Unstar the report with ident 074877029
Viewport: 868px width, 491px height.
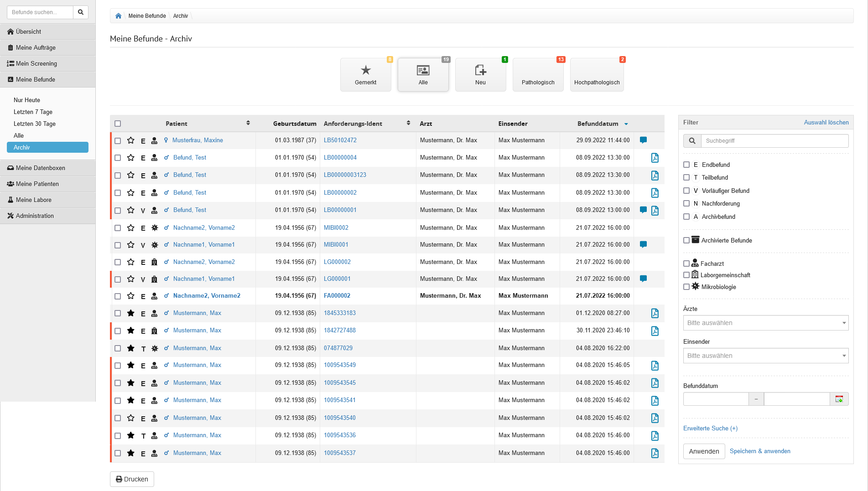(131, 348)
